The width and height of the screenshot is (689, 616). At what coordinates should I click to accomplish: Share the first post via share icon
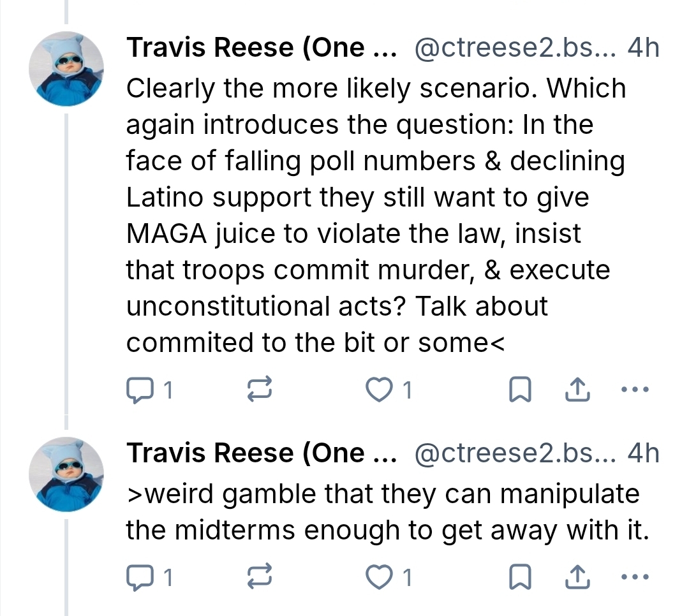tap(576, 390)
